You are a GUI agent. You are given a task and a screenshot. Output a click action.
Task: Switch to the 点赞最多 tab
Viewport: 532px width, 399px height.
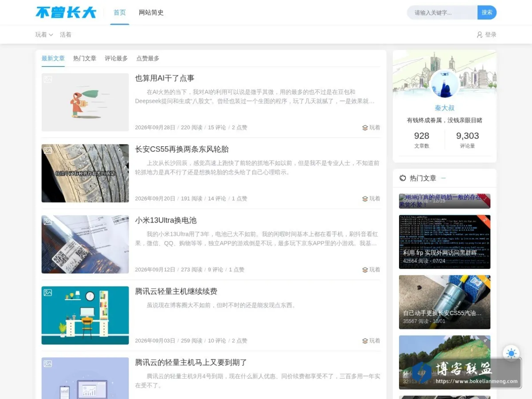[148, 59]
